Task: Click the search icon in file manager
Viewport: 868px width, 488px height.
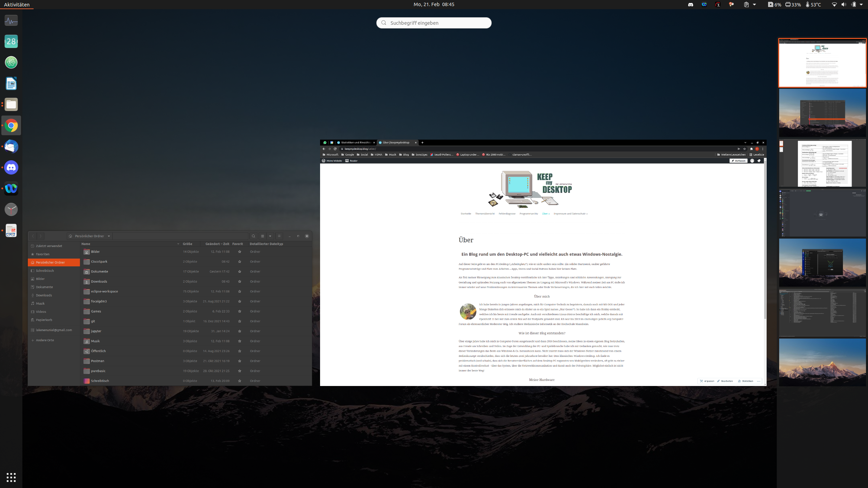Action: (253, 236)
